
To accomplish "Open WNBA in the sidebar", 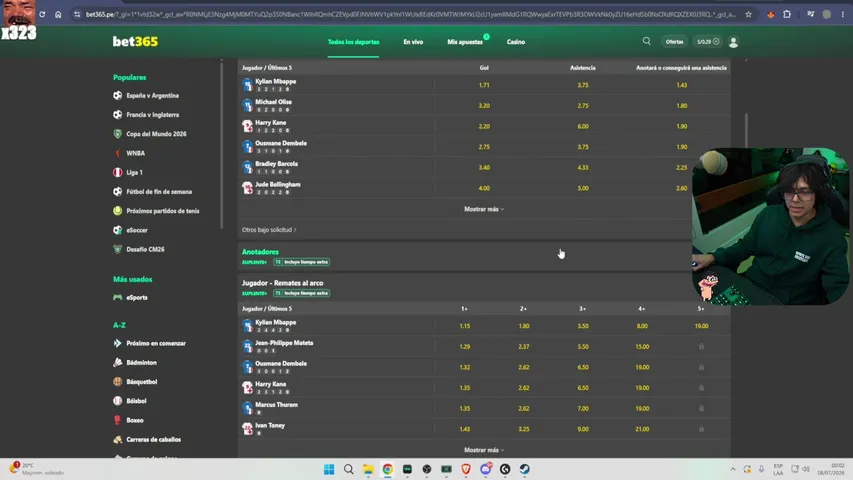I will pos(135,153).
